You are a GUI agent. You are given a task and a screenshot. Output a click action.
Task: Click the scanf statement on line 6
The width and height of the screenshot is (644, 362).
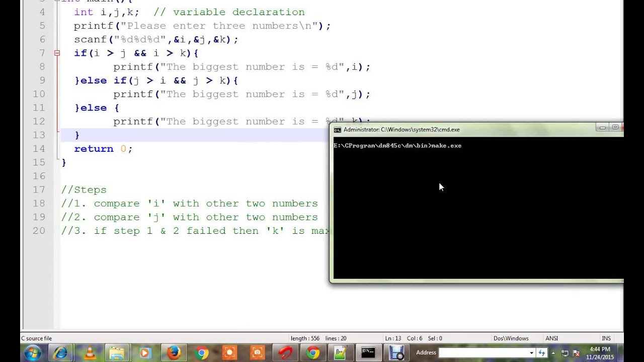coord(156,39)
